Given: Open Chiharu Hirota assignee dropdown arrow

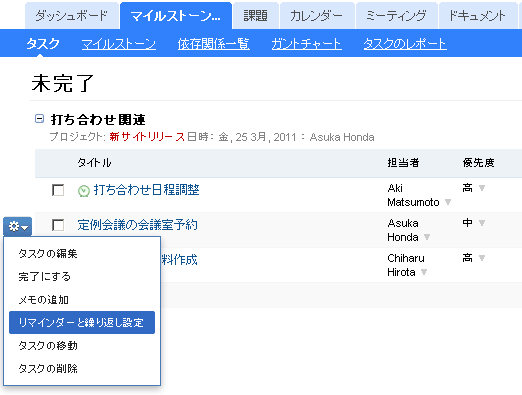Looking at the screenshot, I should pos(424,272).
